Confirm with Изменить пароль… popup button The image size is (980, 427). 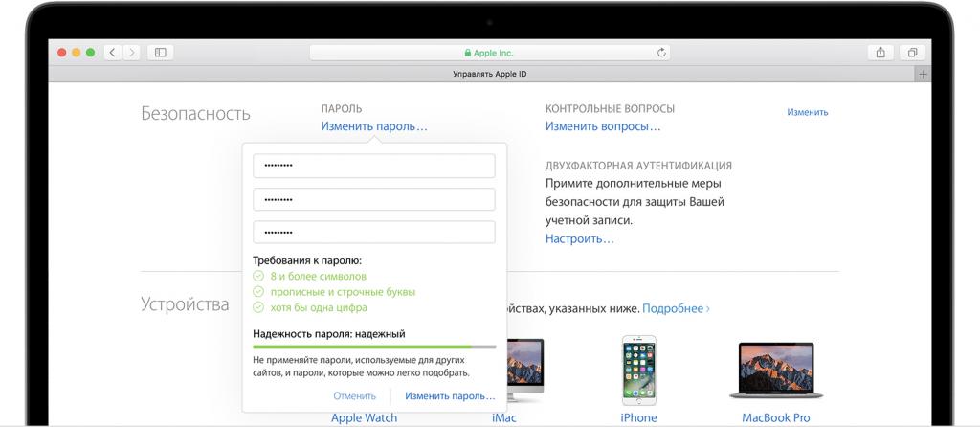coord(450,395)
